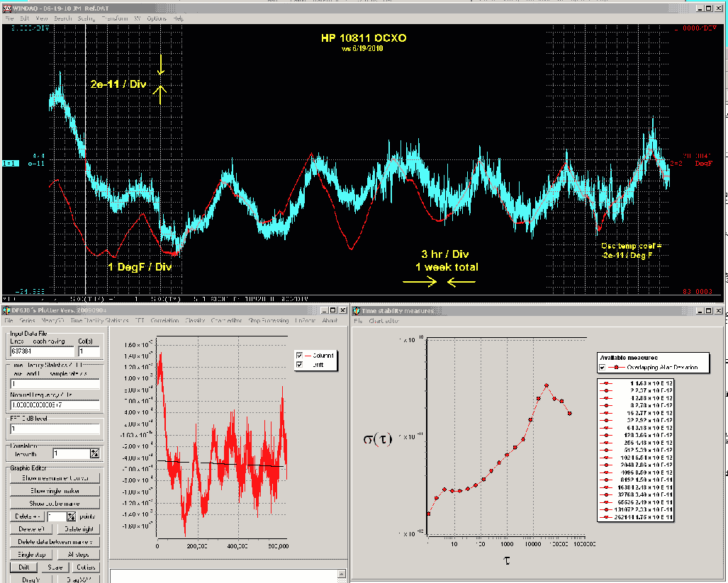The width and height of the screenshot is (728, 583).
Task: Click the '1 DegF / Div' annotation text
Action: [140, 267]
